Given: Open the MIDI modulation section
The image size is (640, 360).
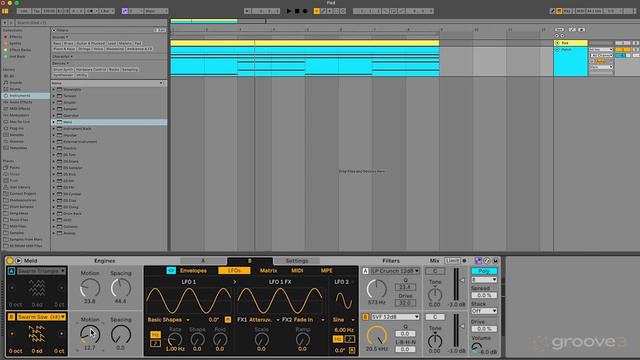Looking at the screenshot, I should pyautogui.click(x=297, y=271).
